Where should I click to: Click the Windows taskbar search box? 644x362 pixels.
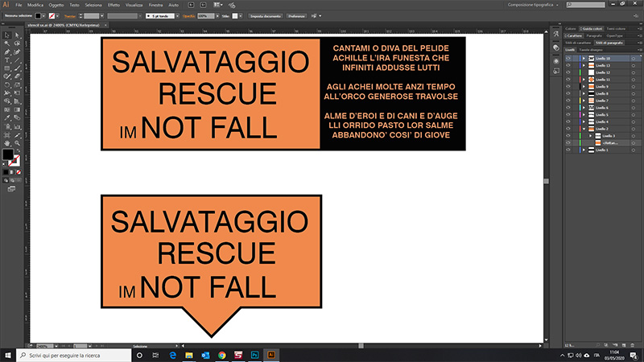point(72,355)
